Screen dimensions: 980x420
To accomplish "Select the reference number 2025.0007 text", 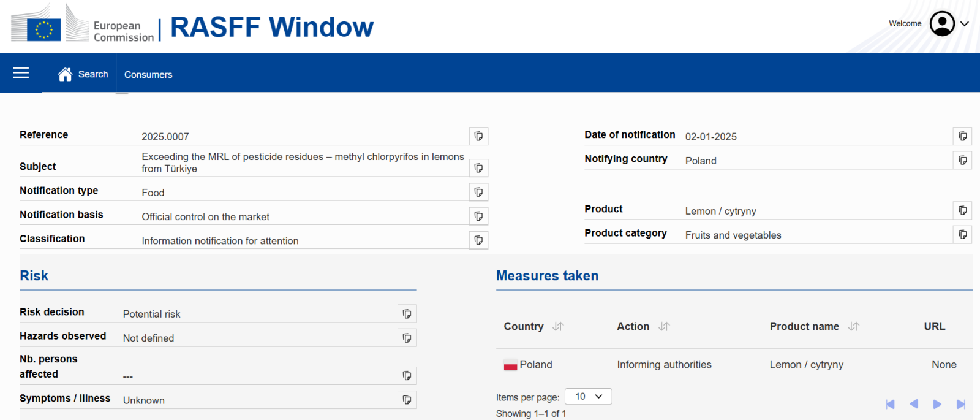I will pyautogui.click(x=165, y=137).
